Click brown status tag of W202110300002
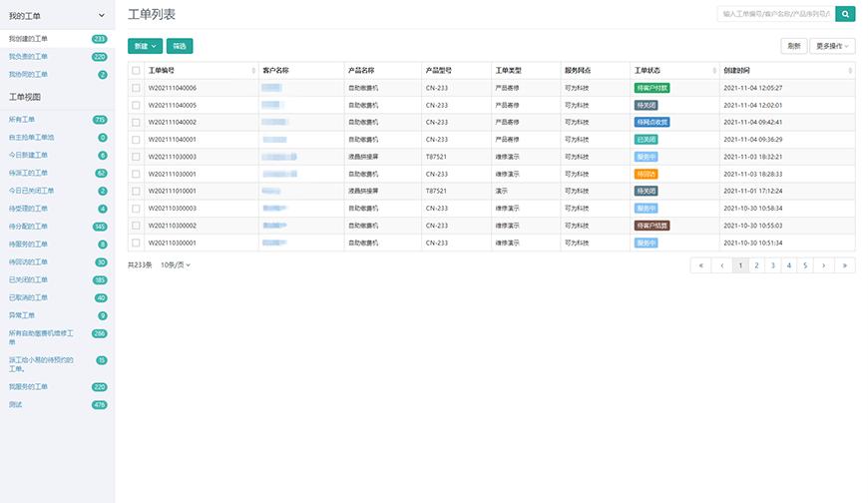868x503 pixels. coord(651,226)
